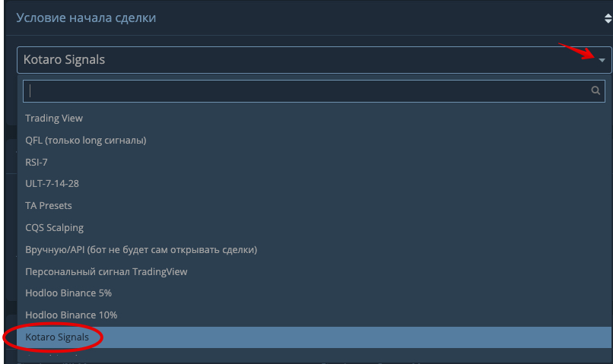This screenshot has width=613, height=364.
Task: Select Персональный сигнал TradingView option
Action: pos(106,271)
